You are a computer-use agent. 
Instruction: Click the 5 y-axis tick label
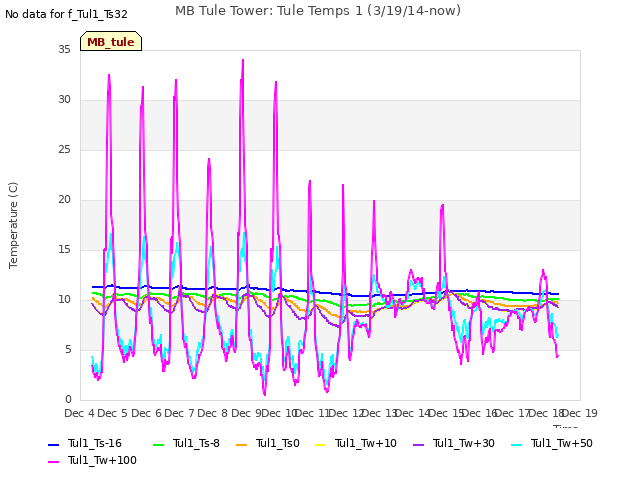click(68, 350)
